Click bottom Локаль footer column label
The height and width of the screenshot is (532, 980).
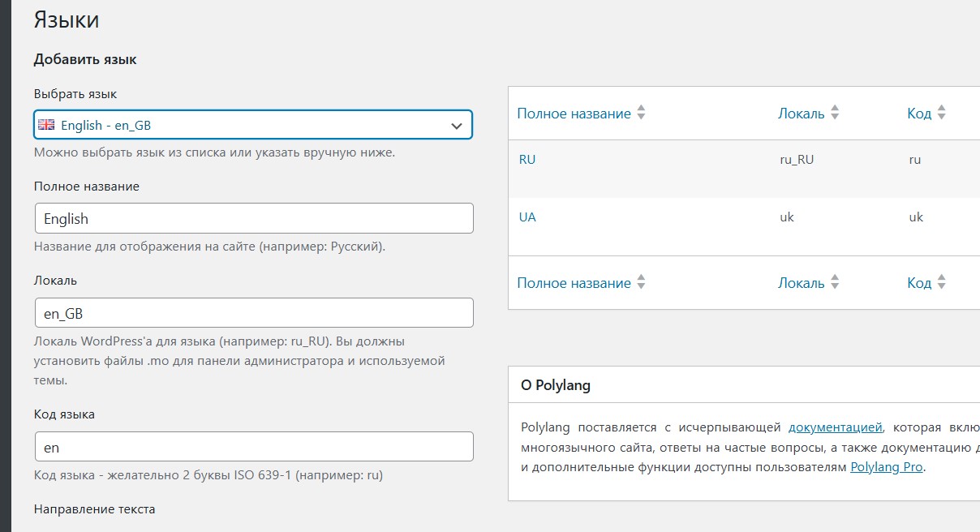pos(801,283)
